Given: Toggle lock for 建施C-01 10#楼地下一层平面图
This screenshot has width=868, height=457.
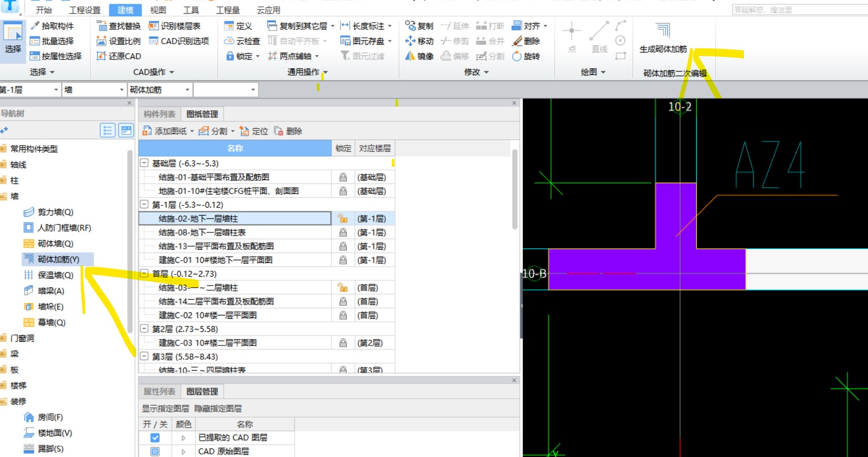Looking at the screenshot, I should [x=343, y=260].
